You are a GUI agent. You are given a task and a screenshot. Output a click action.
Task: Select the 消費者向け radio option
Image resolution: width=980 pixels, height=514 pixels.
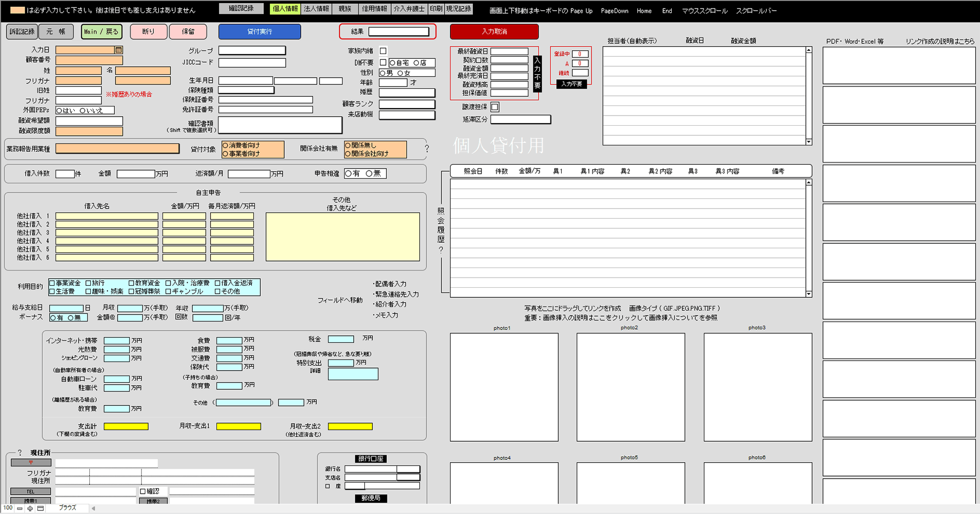click(226, 145)
